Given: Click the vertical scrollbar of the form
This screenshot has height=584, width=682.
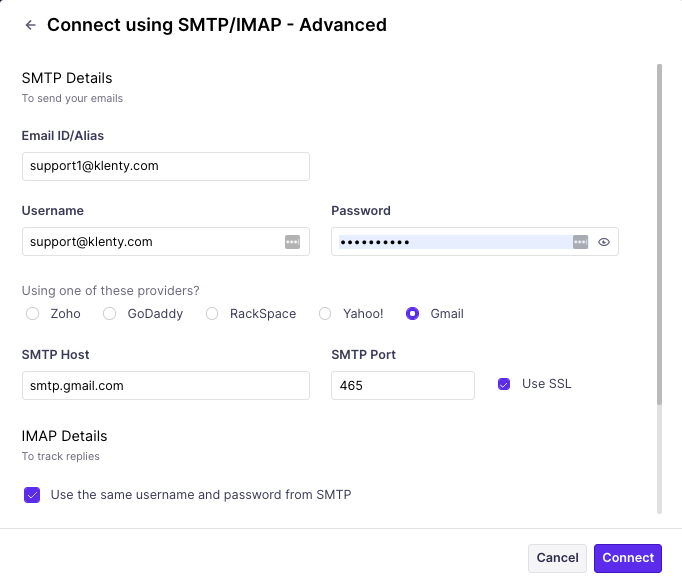Looking at the screenshot, I should [x=659, y=235].
